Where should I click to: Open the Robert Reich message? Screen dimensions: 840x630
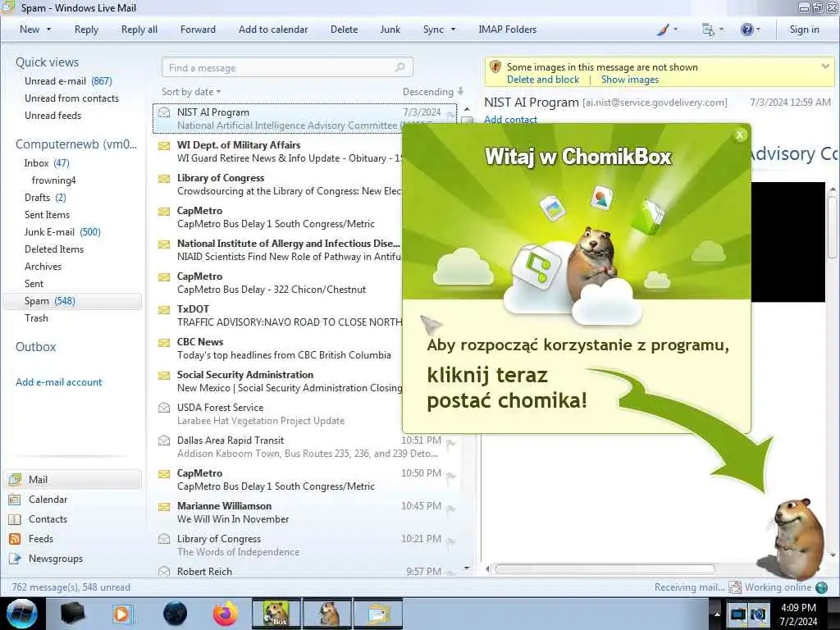[304, 571]
